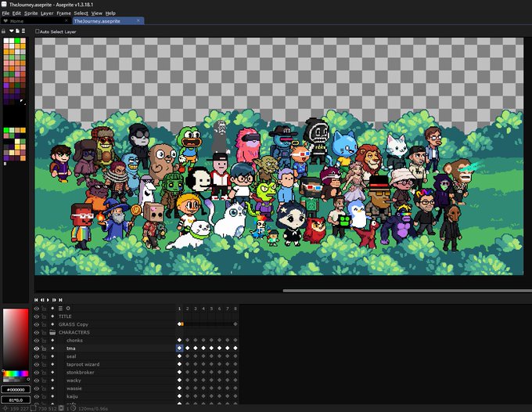This screenshot has height=412, width=532.
Task: Go to the next frame
Action: 54,300
